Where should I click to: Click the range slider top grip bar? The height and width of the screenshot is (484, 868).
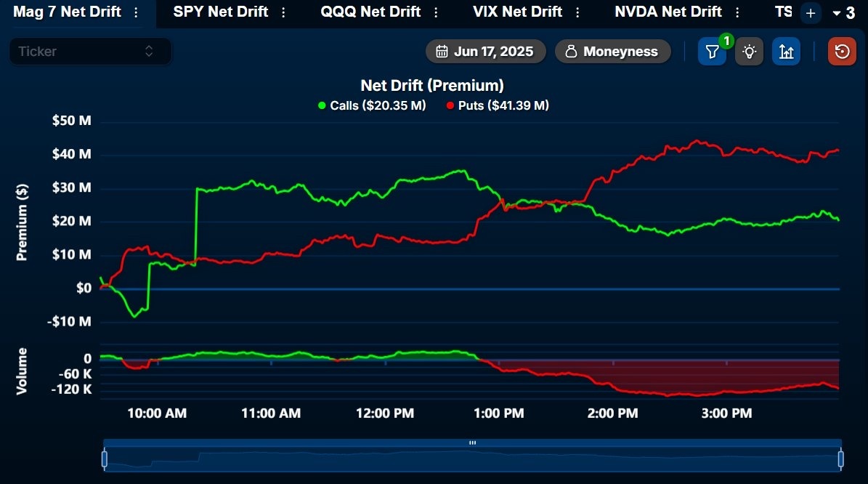click(x=472, y=443)
